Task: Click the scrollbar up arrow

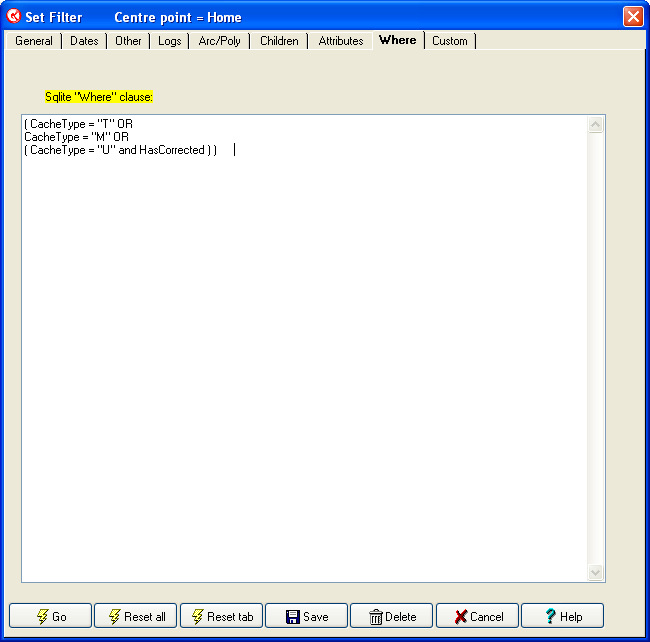Action: (596, 124)
